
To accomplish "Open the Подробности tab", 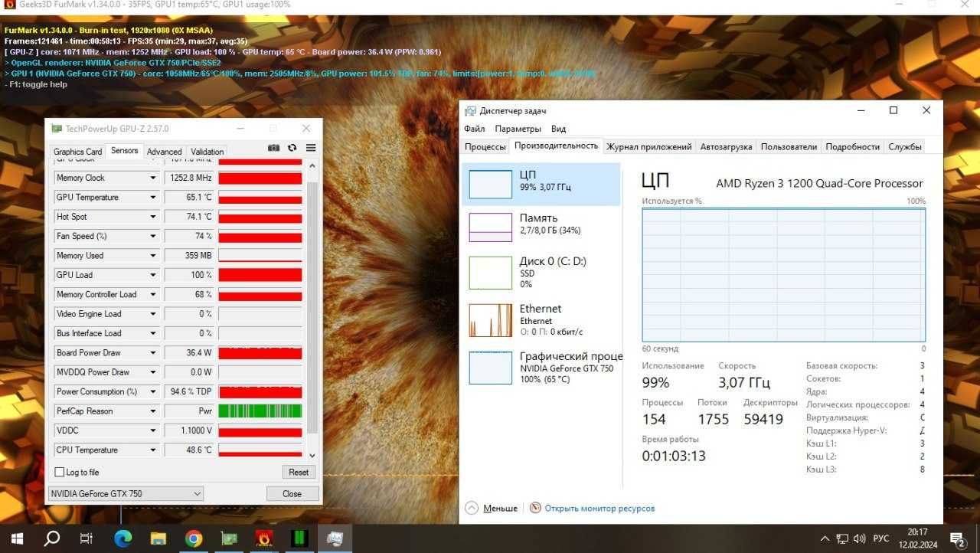I will click(x=853, y=147).
